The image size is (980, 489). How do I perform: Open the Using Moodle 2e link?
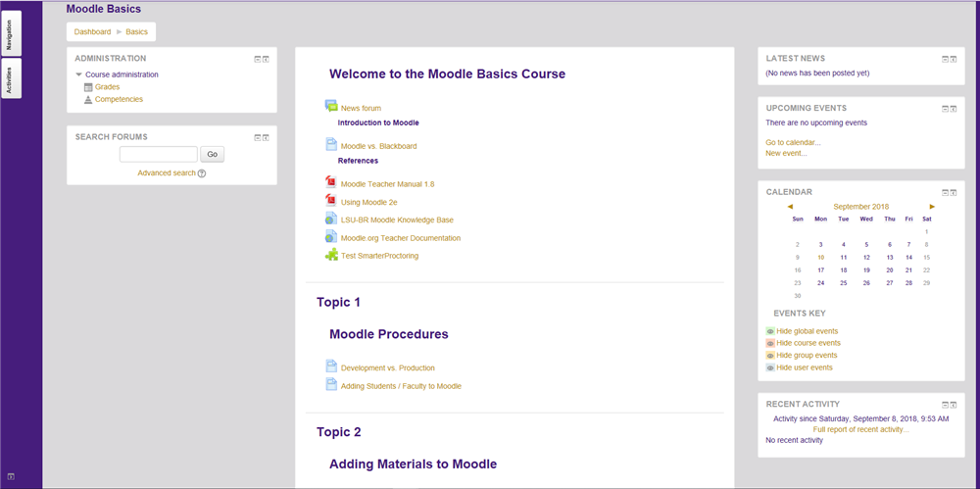coord(369,202)
